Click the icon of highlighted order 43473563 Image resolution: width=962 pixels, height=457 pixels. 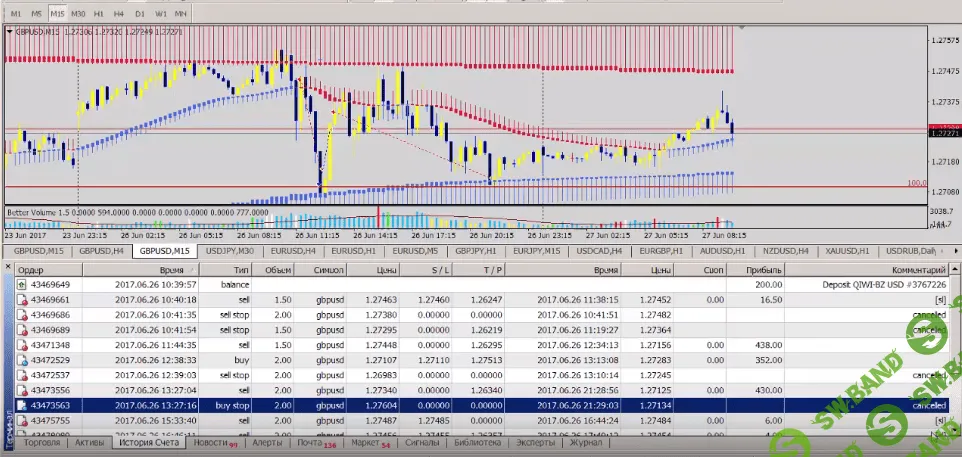click(x=25, y=404)
